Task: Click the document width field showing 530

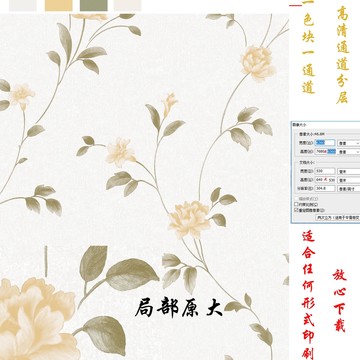Action: (325, 171)
